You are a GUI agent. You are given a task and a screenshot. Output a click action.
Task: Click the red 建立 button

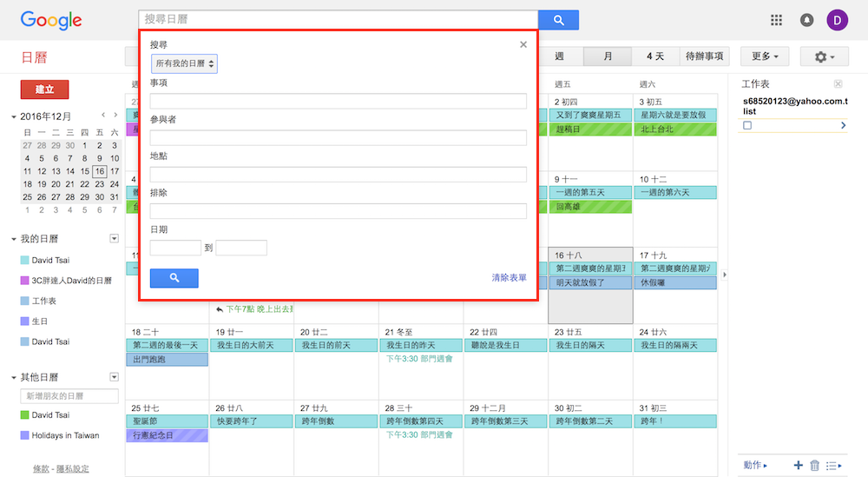coord(44,89)
